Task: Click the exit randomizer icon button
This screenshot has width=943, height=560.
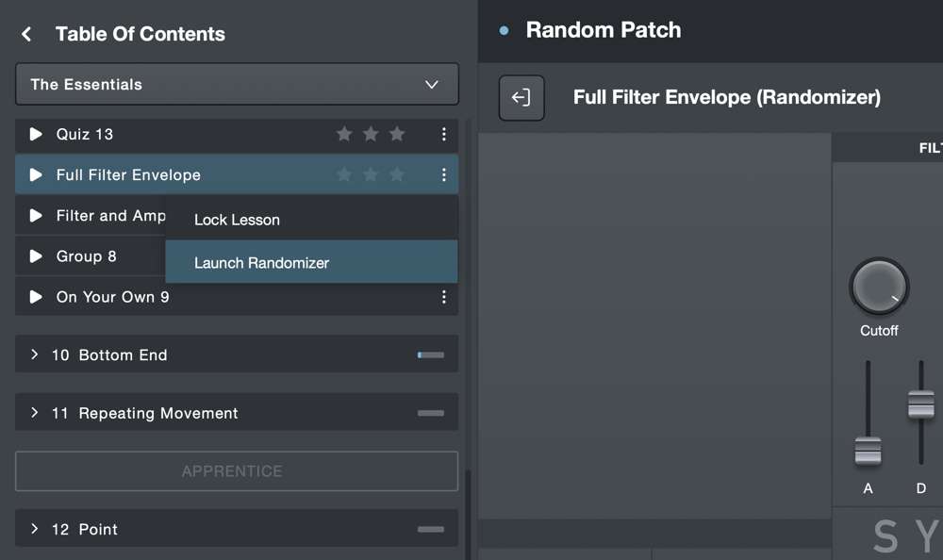Action: (521, 97)
